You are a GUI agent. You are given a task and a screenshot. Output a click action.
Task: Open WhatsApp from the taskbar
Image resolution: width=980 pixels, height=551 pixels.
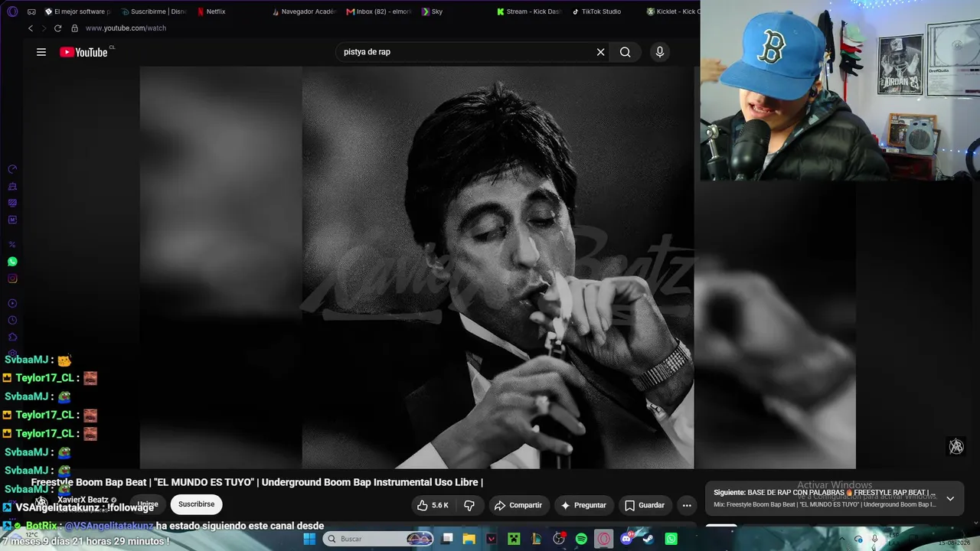point(671,539)
